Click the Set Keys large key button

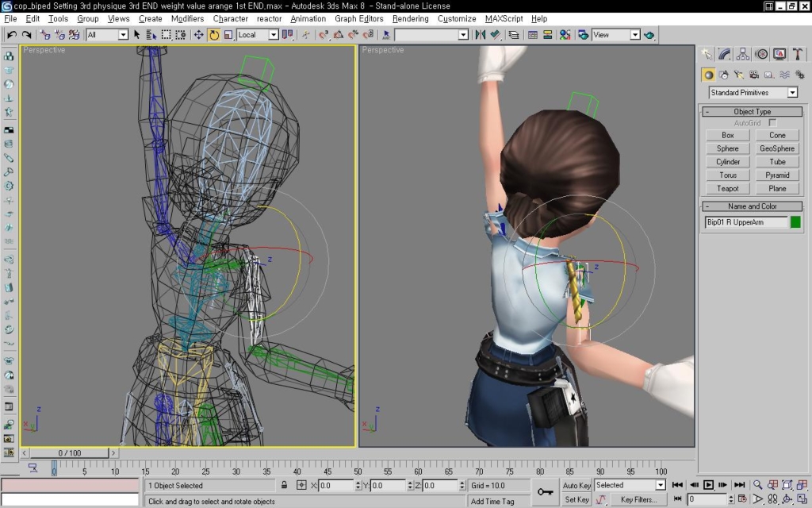click(545, 492)
